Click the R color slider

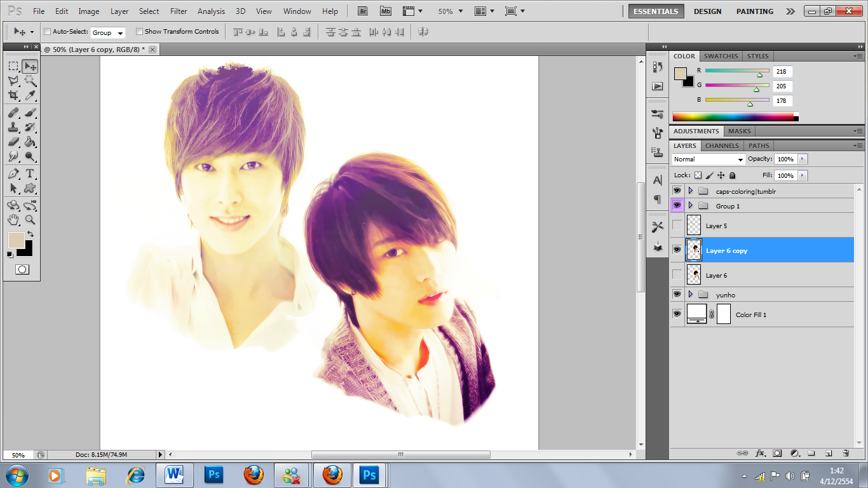coord(737,71)
